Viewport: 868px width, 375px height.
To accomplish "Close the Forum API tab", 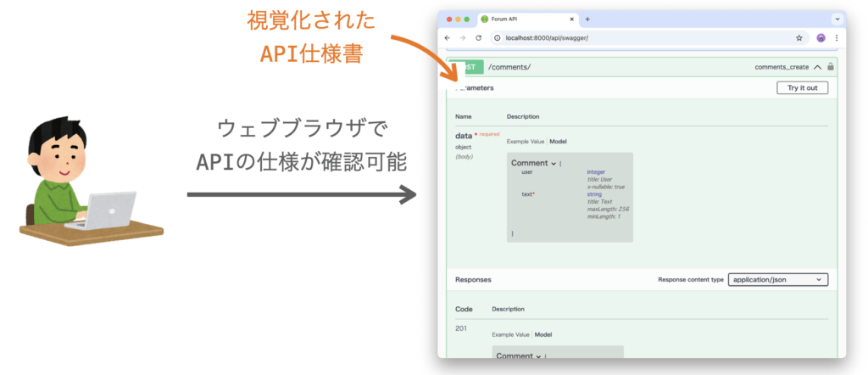I will click(571, 19).
